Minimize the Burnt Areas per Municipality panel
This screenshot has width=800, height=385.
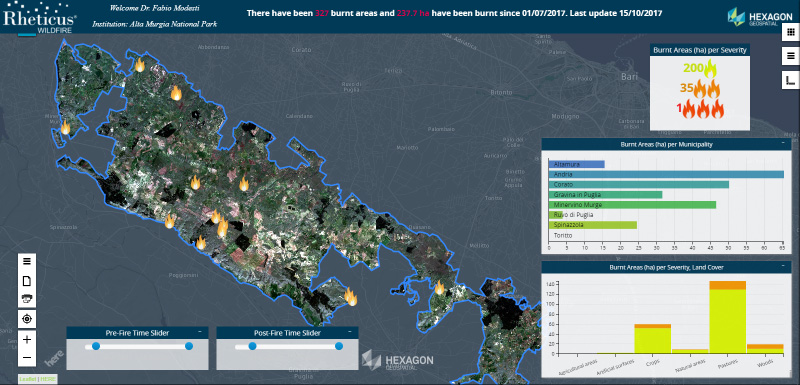783,144
